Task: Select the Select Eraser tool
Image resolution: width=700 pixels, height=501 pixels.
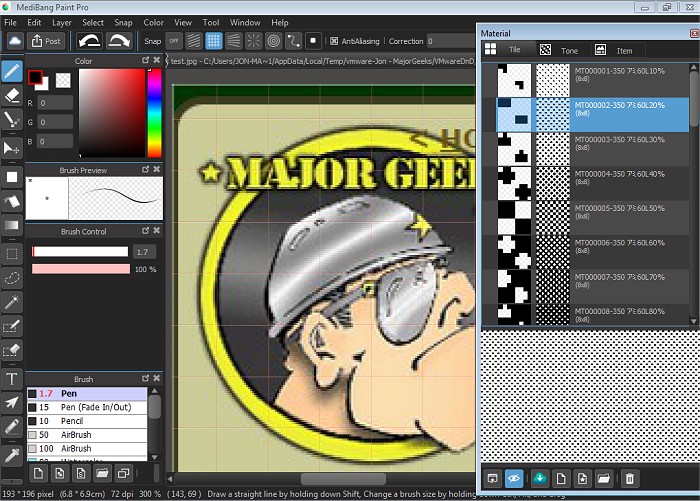Action: (x=12, y=350)
